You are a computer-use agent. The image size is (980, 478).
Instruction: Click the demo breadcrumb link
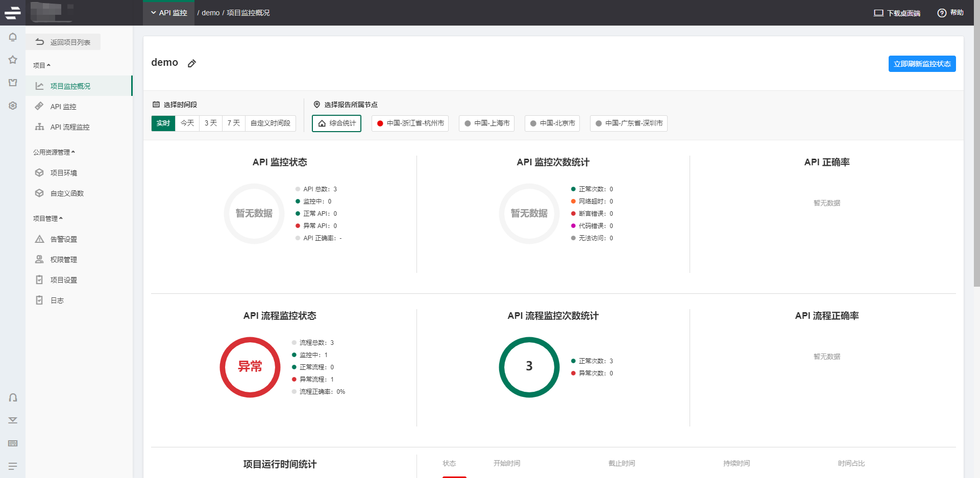[210, 13]
